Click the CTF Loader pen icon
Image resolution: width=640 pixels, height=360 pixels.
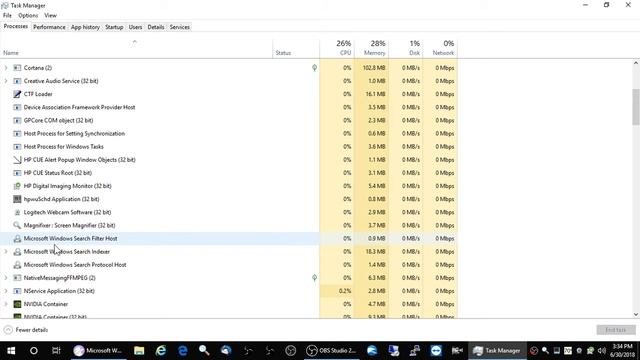(17, 94)
